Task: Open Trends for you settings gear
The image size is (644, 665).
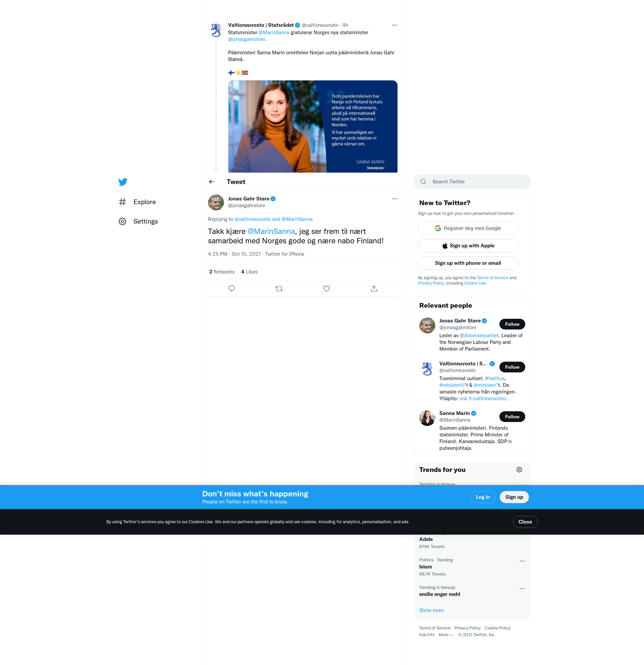Action: [x=519, y=470]
